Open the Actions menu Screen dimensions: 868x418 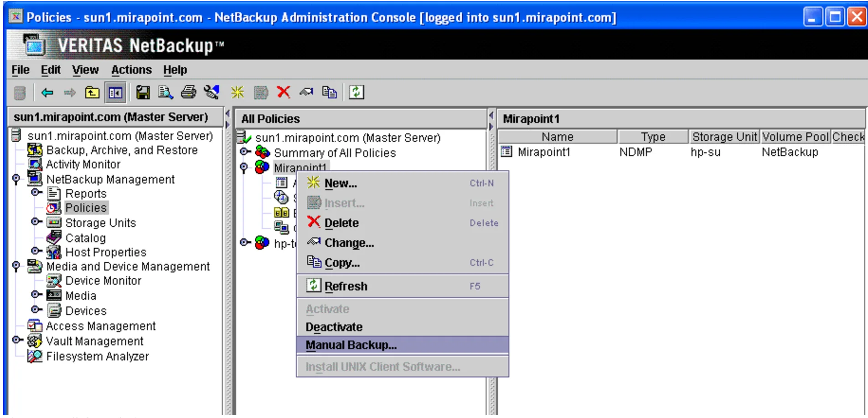pyautogui.click(x=131, y=70)
